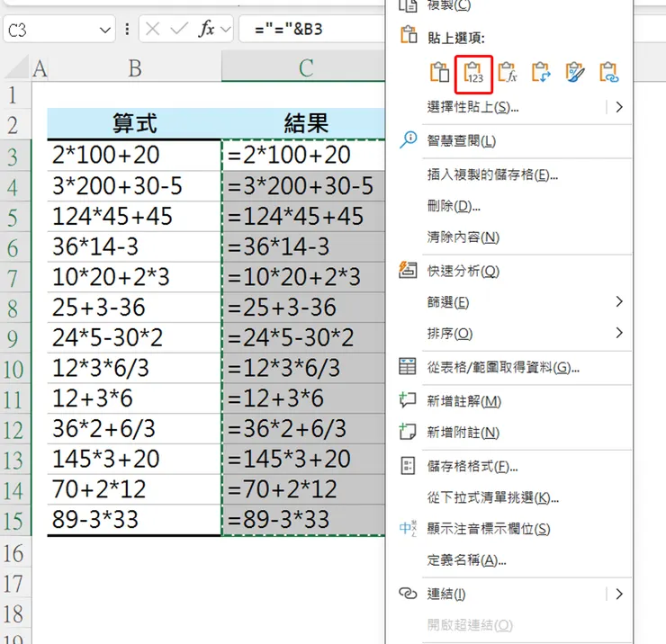Click the 新增註解 comment icon

point(408,400)
